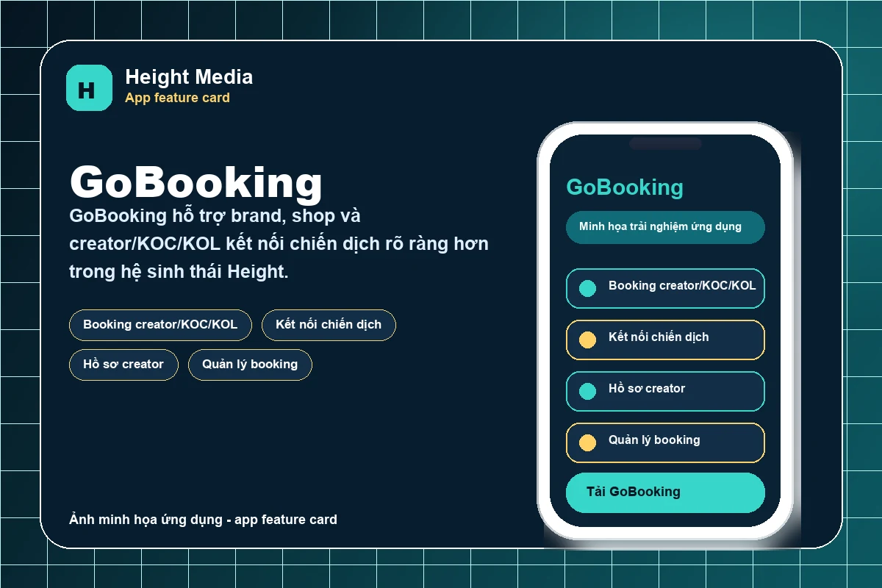This screenshot has width=882, height=588.
Task: Tap the 'Minh họa trải nghiệm ứng dụng' banner
Action: point(665,227)
